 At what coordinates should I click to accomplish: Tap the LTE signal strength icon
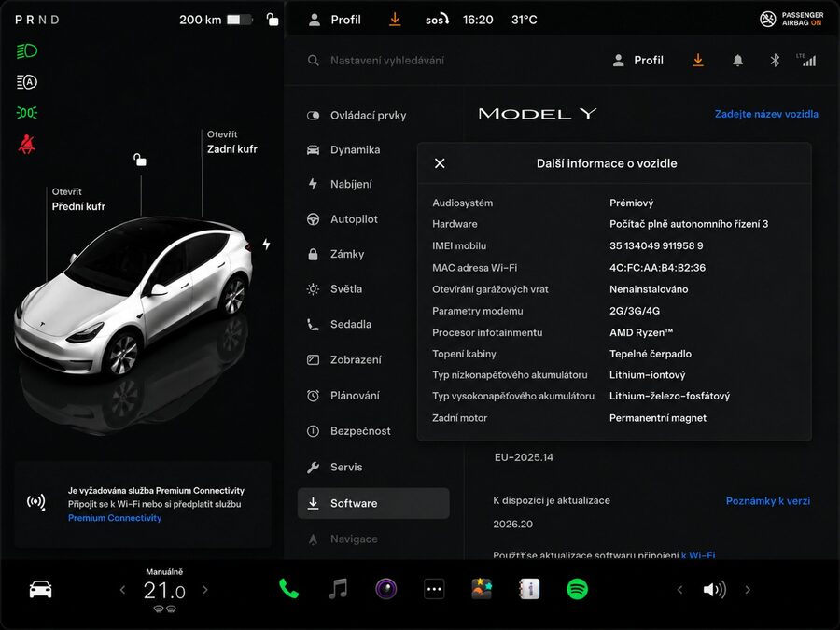pyautogui.click(x=806, y=60)
